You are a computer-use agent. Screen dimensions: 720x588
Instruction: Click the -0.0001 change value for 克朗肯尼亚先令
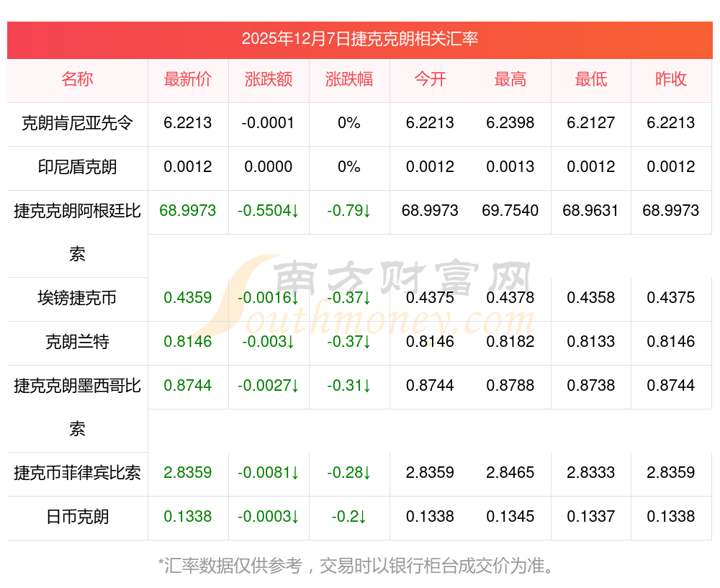click(268, 123)
